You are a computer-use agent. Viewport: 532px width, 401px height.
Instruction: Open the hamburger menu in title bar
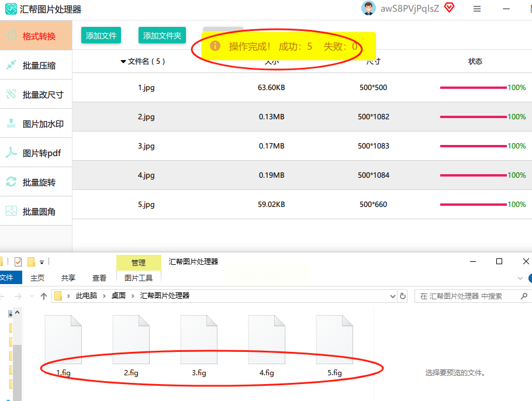coord(477,9)
